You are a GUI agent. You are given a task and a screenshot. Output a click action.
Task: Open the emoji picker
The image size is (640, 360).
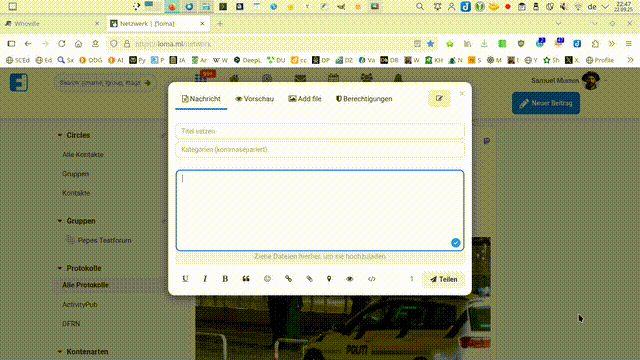tap(267, 279)
